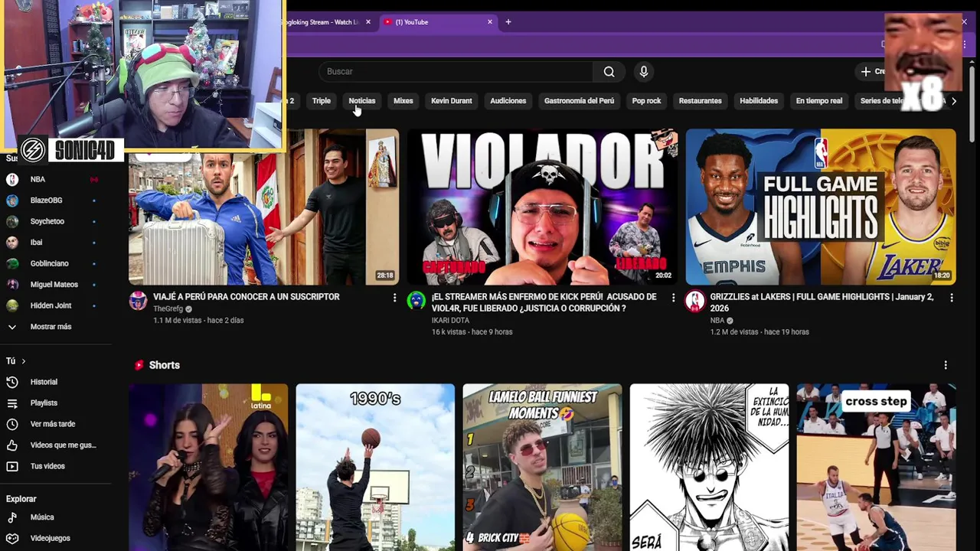Show more category chips right arrow
Screen dimensions: 980x551
click(x=953, y=101)
